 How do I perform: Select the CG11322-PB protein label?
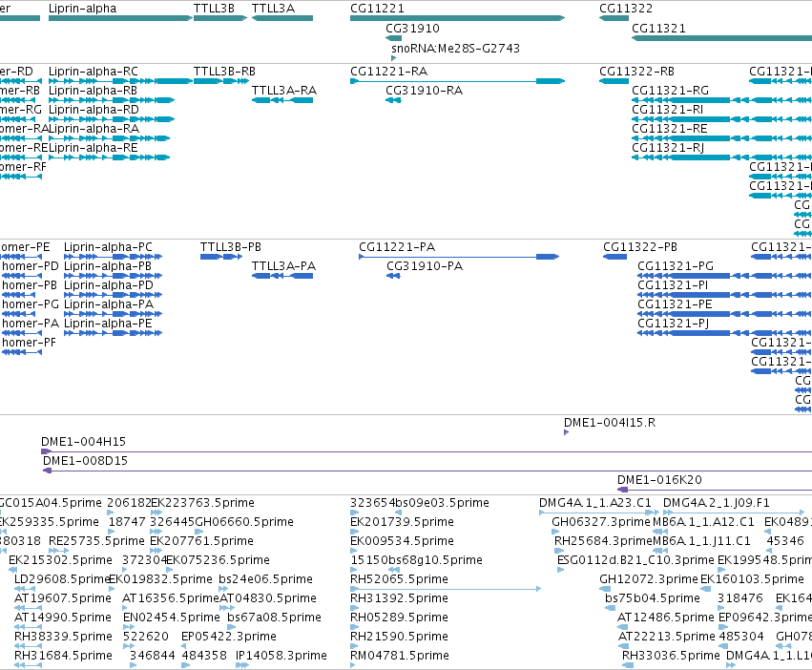pos(639,247)
